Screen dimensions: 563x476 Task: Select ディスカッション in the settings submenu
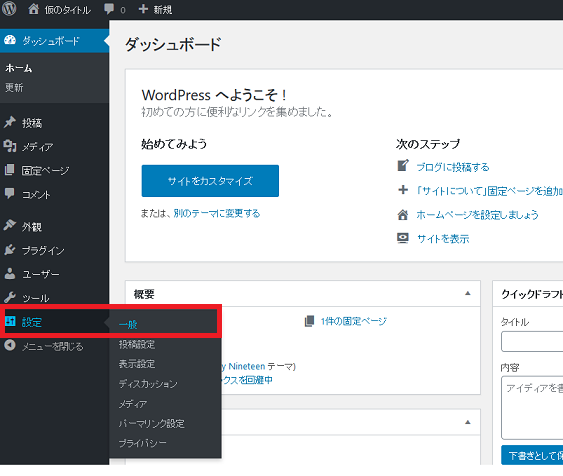click(148, 384)
